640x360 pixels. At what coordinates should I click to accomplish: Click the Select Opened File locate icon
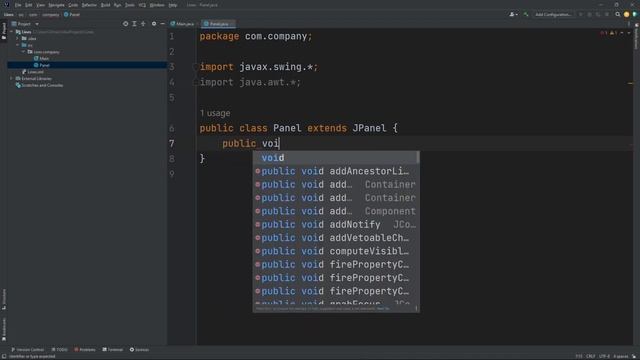(x=125, y=24)
